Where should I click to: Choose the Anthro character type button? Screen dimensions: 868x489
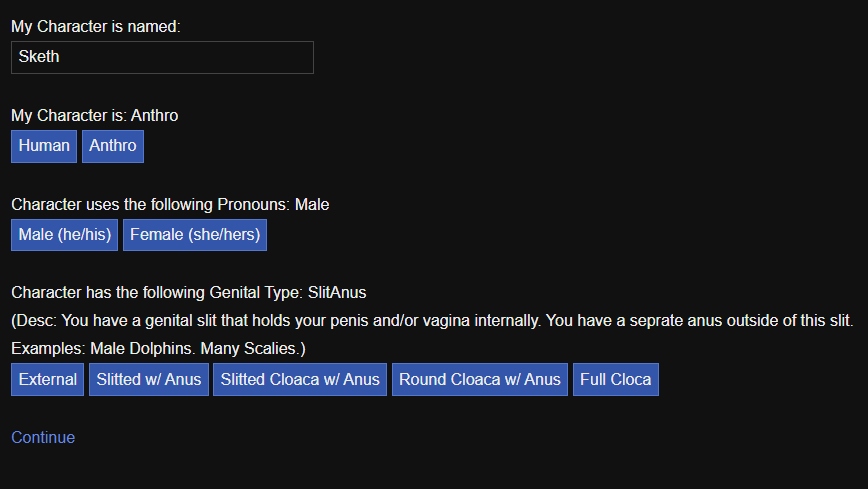(113, 146)
